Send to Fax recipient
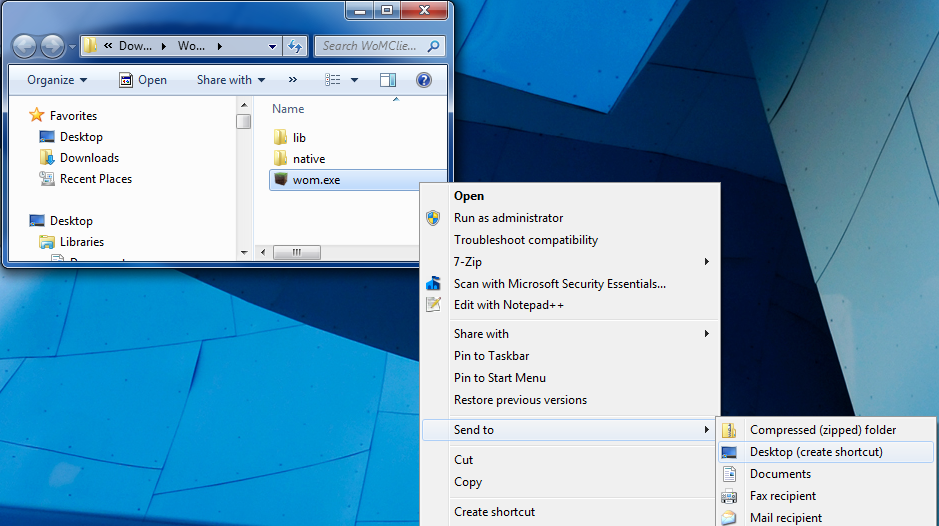 click(x=826, y=496)
